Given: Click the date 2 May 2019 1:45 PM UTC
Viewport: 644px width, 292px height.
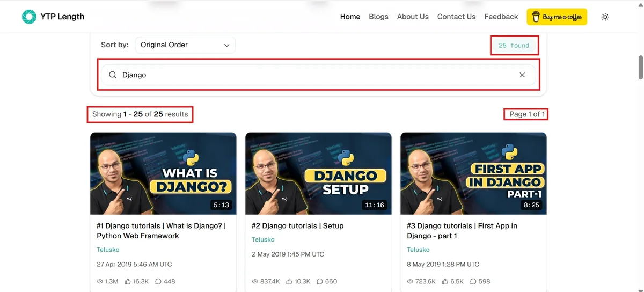Looking at the screenshot, I should 288,254.
